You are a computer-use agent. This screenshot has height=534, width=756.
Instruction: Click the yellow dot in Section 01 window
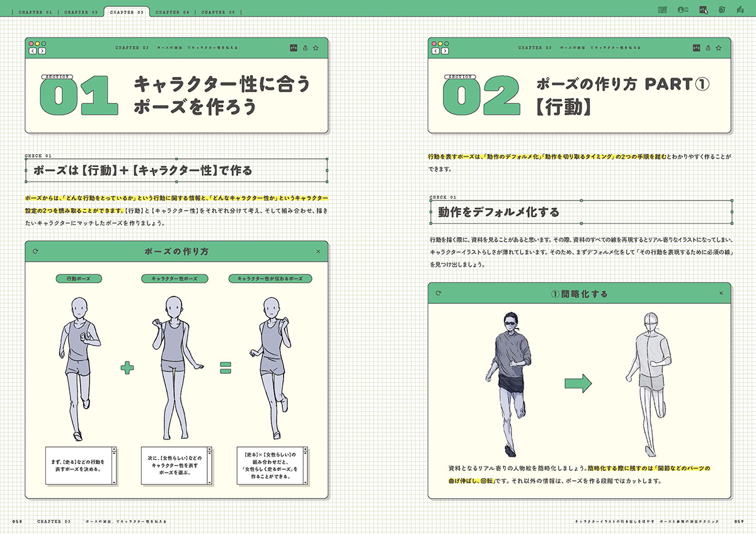37,44
